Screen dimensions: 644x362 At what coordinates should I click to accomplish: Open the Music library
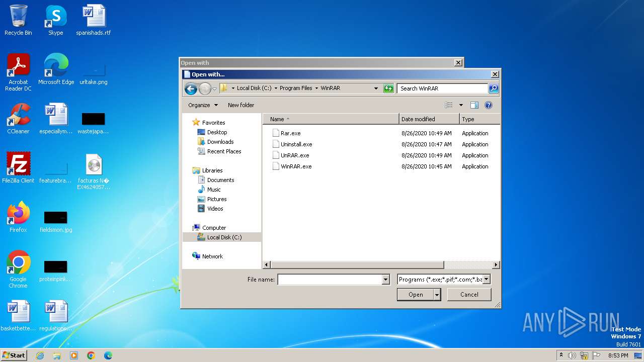(x=214, y=190)
